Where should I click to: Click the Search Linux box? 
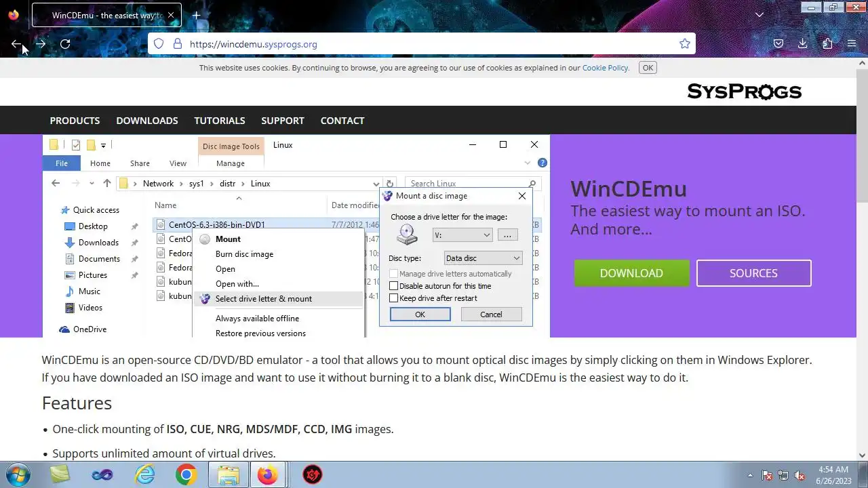click(472, 184)
